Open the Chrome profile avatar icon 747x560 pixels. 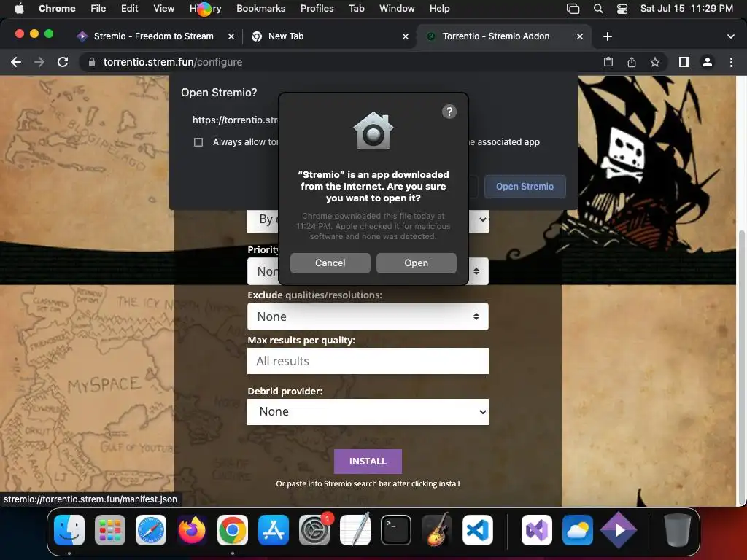coord(708,62)
